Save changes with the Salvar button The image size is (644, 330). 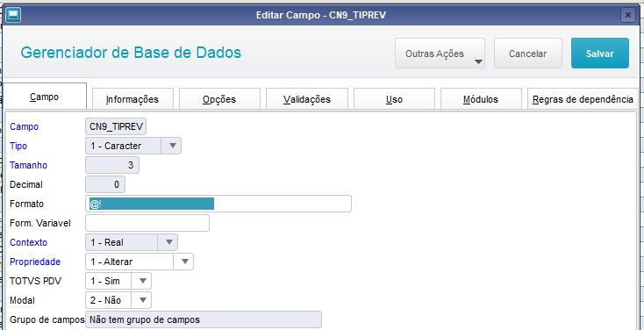coord(600,54)
